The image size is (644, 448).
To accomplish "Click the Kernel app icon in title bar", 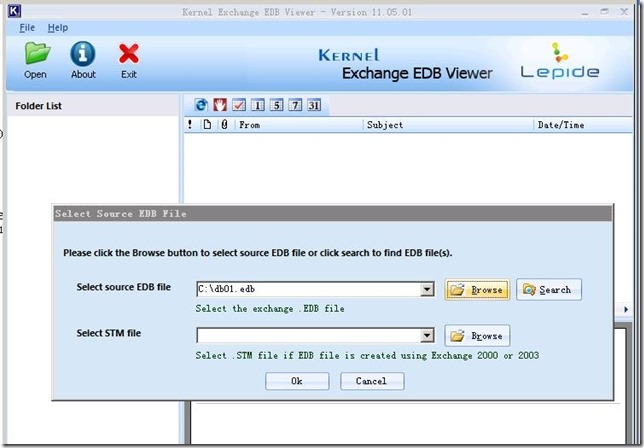I will pyautogui.click(x=14, y=11).
